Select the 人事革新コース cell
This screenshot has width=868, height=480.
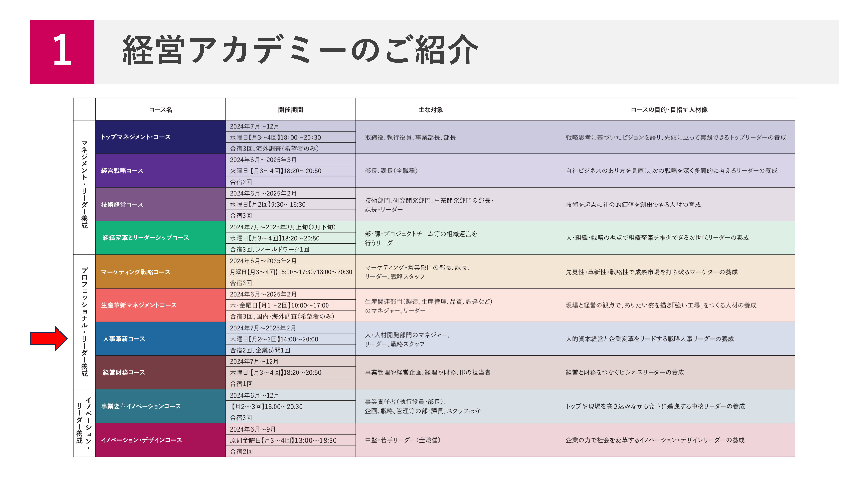click(x=160, y=339)
